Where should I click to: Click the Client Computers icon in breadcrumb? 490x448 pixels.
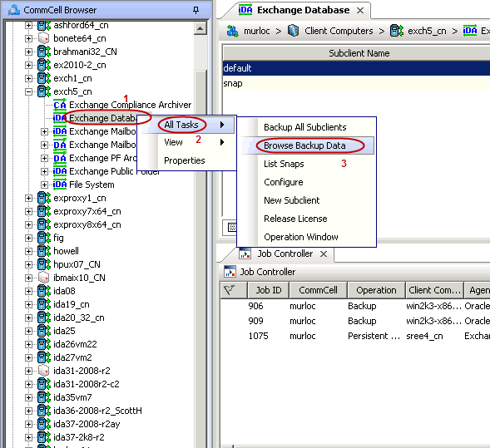click(x=293, y=31)
